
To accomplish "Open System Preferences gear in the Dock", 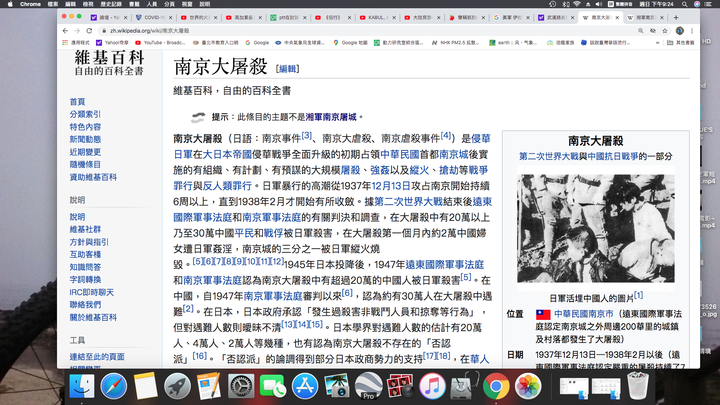I will coord(241,386).
